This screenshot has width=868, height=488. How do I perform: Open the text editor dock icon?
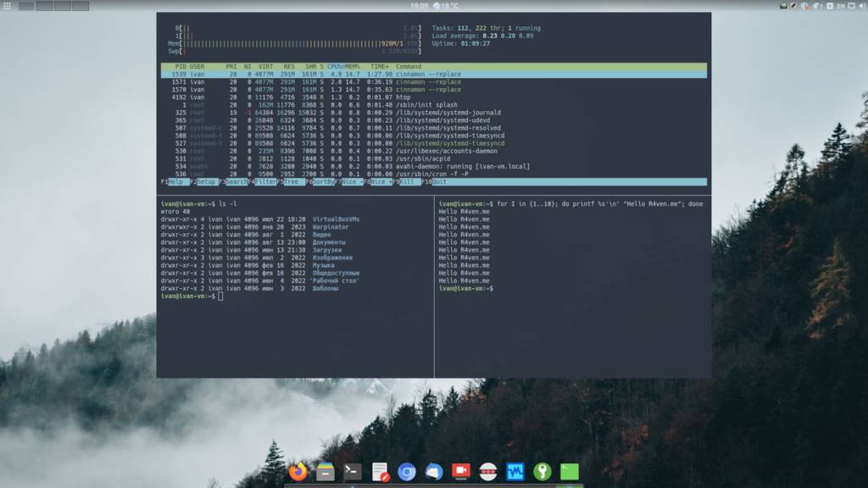pyautogui.click(x=380, y=472)
